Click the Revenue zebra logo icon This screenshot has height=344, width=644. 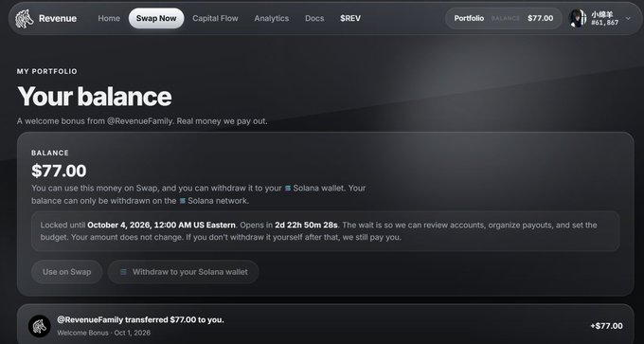click(x=25, y=19)
